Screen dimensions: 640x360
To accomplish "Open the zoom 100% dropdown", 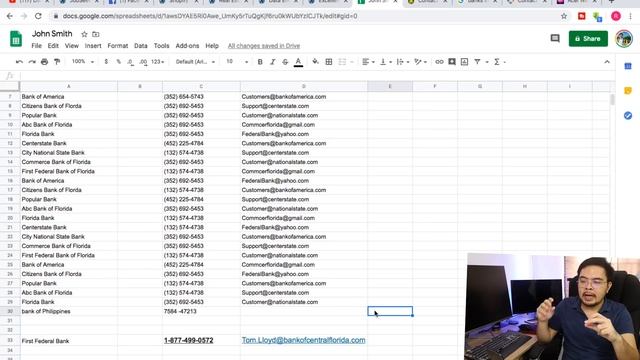I will pos(83,62).
